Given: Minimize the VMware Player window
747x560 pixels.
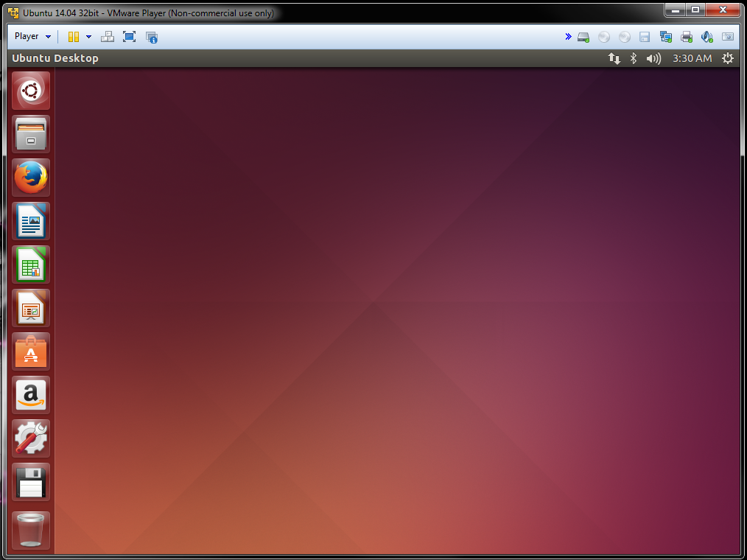Looking at the screenshot, I should [x=675, y=10].
